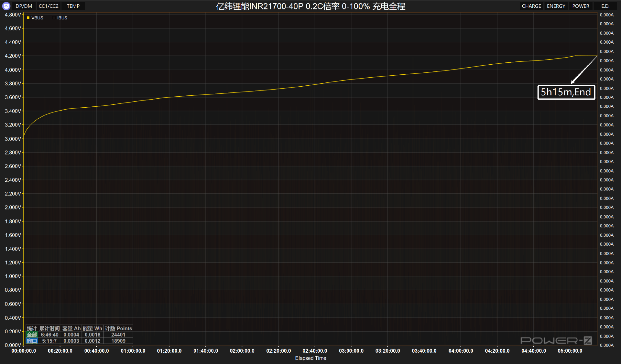Click the 02:40:00.0 time axis label
The image size is (621, 364).
click(315, 351)
